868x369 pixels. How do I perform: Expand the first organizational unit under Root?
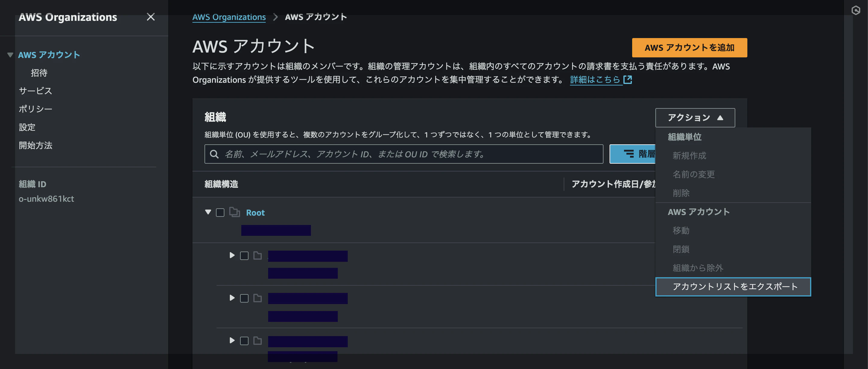(232, 255)
